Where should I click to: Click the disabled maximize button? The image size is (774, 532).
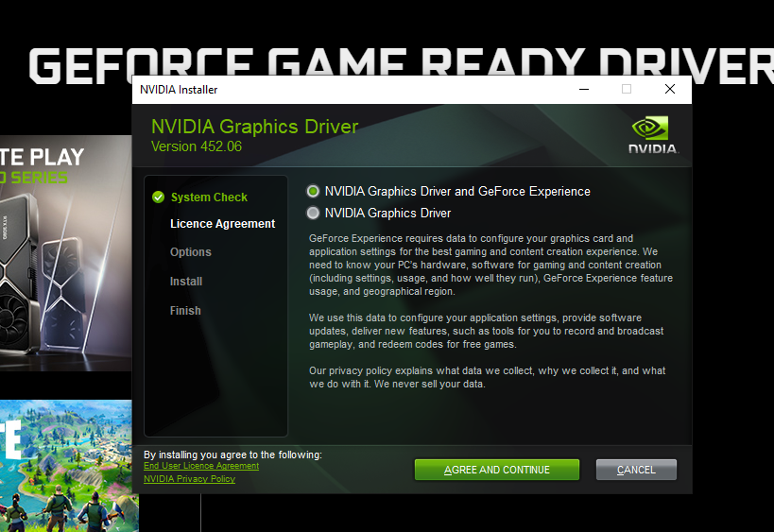click(627, 90)
